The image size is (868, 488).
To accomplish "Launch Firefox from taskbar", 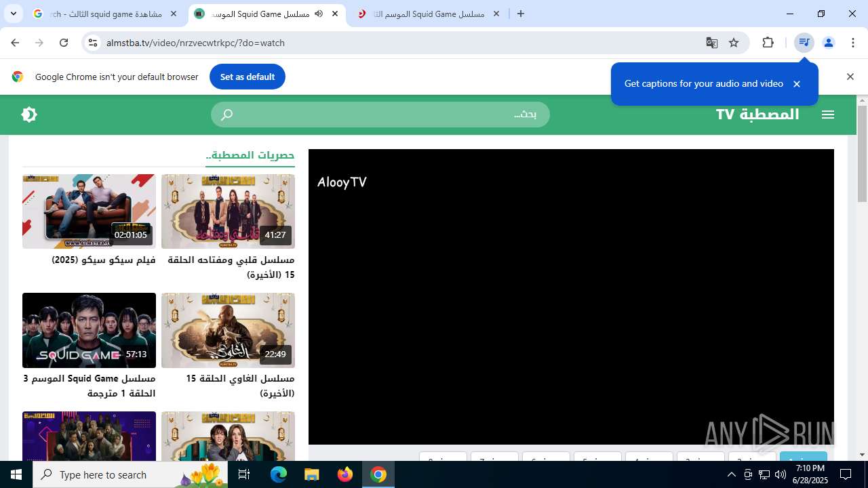I will 345,474.
